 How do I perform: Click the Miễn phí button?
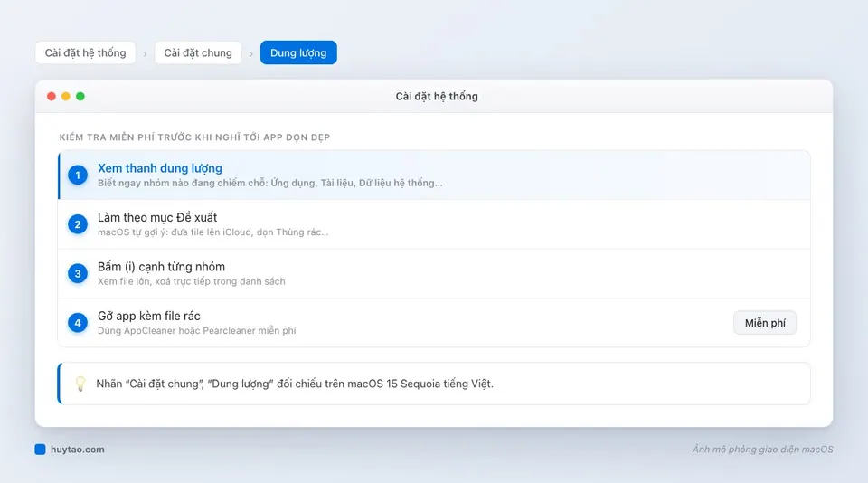point(765,323)
